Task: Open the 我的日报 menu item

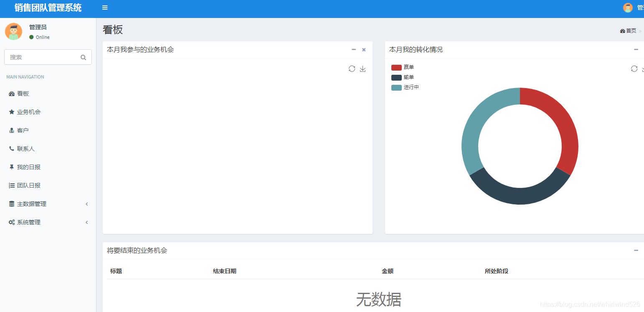Action: click(x=48, y=167)
